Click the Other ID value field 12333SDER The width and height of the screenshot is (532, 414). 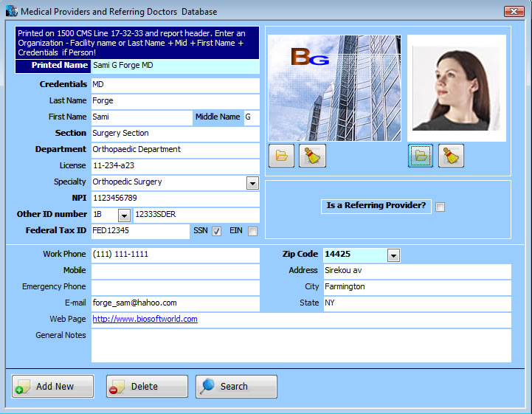(196, 215)
